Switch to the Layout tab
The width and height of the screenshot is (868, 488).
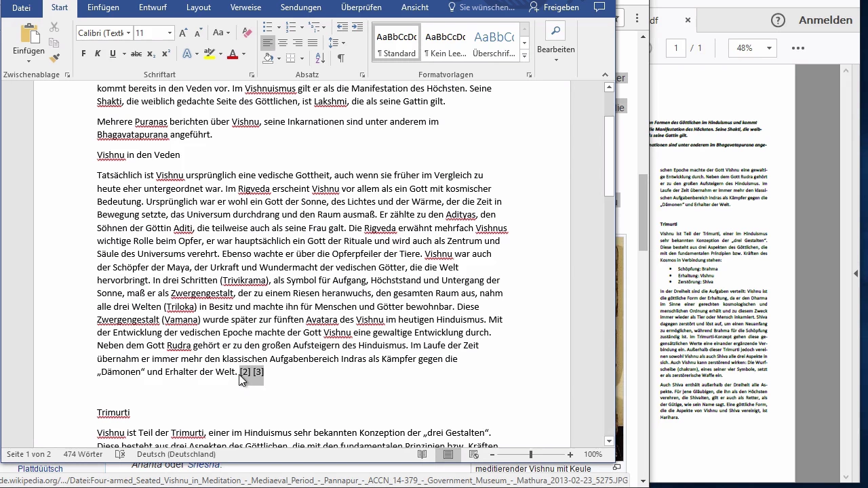coord(199,7)
